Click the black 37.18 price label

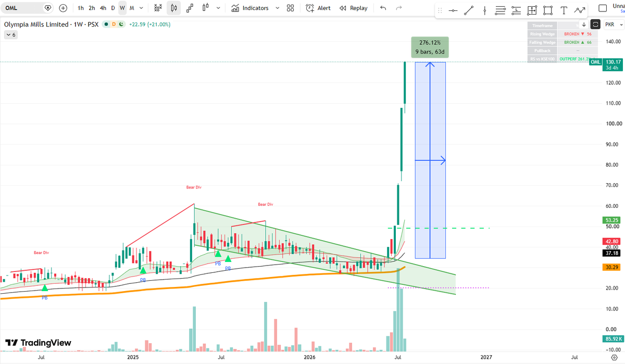(611, 253)
